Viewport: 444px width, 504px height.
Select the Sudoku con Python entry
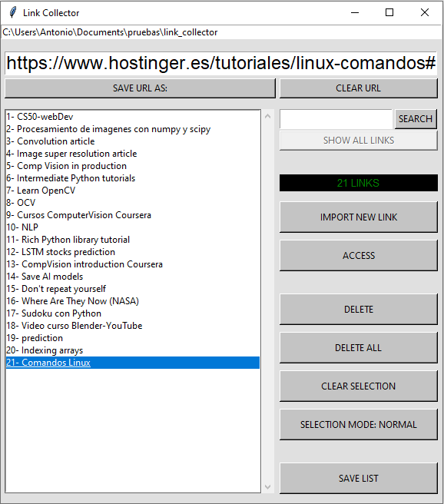click(x=133, y=313)
